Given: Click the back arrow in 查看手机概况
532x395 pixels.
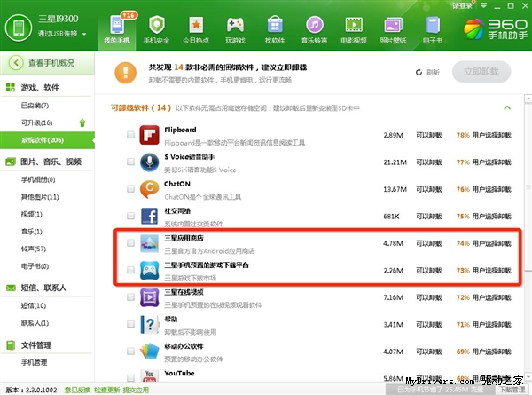Looking at the screenshot, I should 16,63.
